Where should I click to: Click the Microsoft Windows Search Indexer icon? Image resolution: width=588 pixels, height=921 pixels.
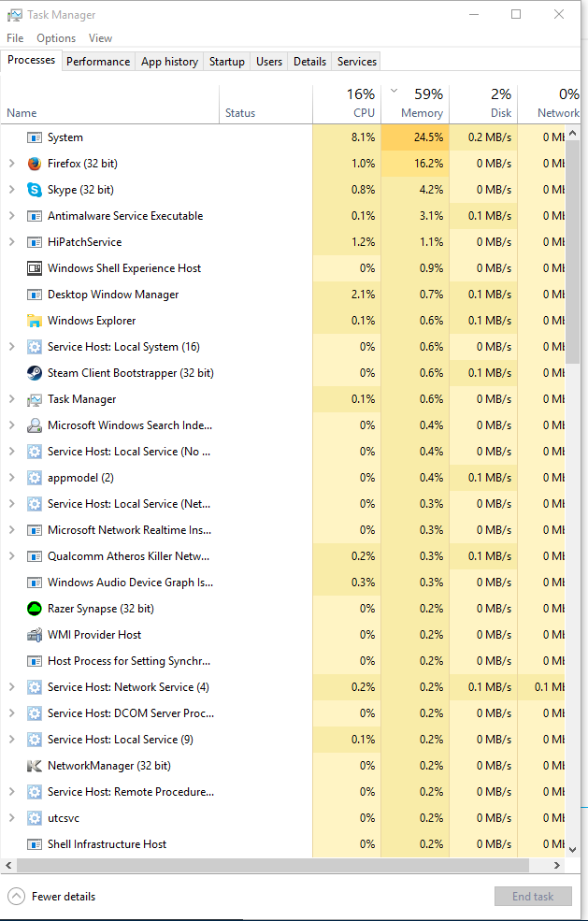coord(35,425)
